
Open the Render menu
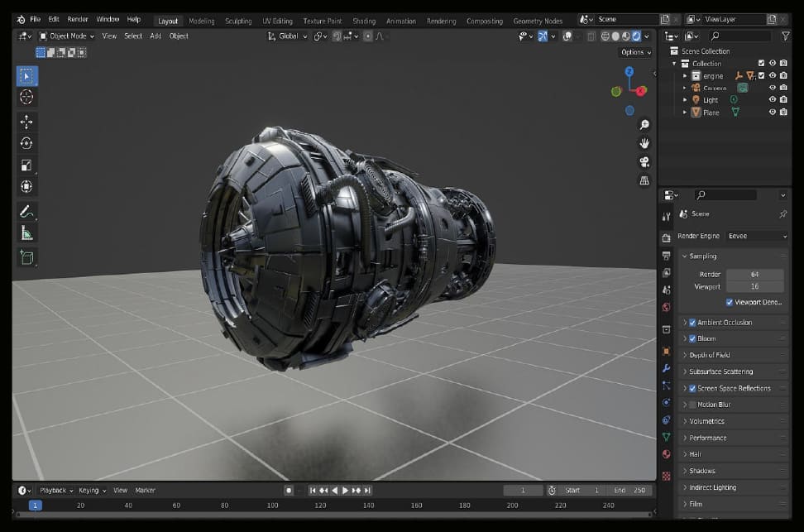[77, 19]
